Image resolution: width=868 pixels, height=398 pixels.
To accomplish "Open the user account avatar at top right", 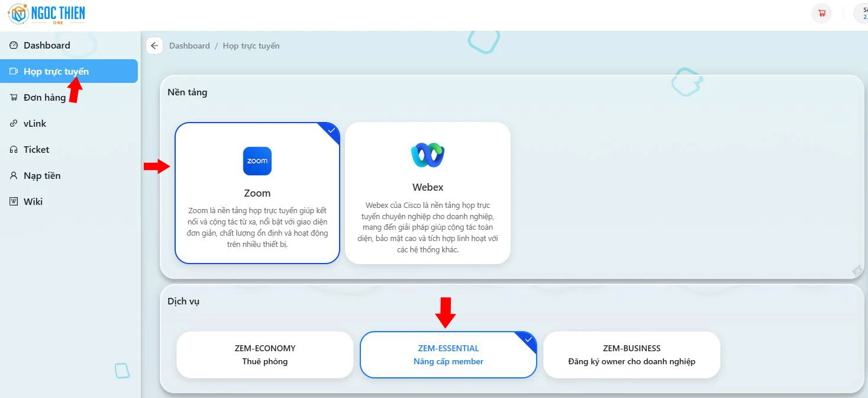I will [x=861, y=13].
